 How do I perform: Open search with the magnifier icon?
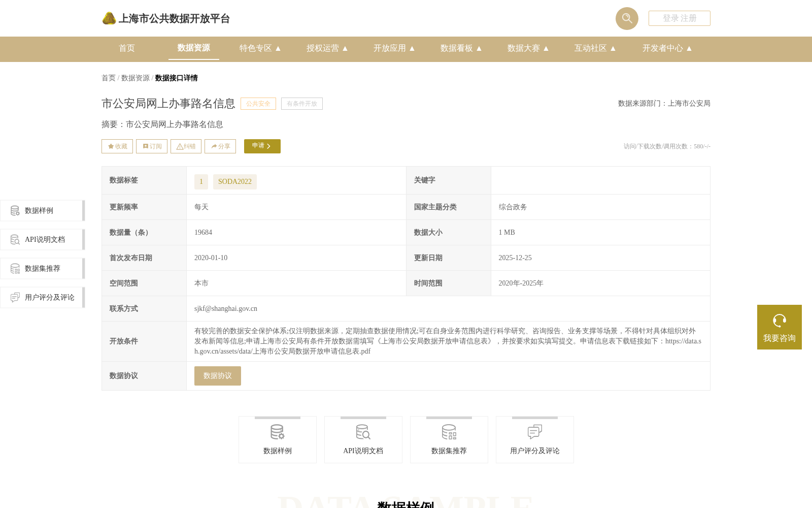pos(627,18)
